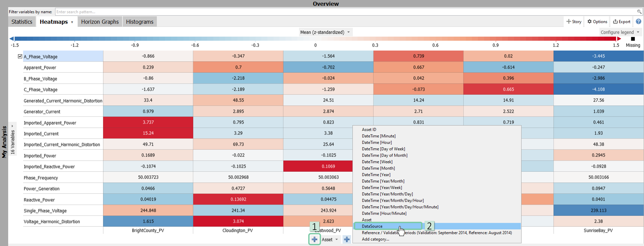
Task: Toggle the A_Phase_Voltage checkbox
Action: (20, 56)
